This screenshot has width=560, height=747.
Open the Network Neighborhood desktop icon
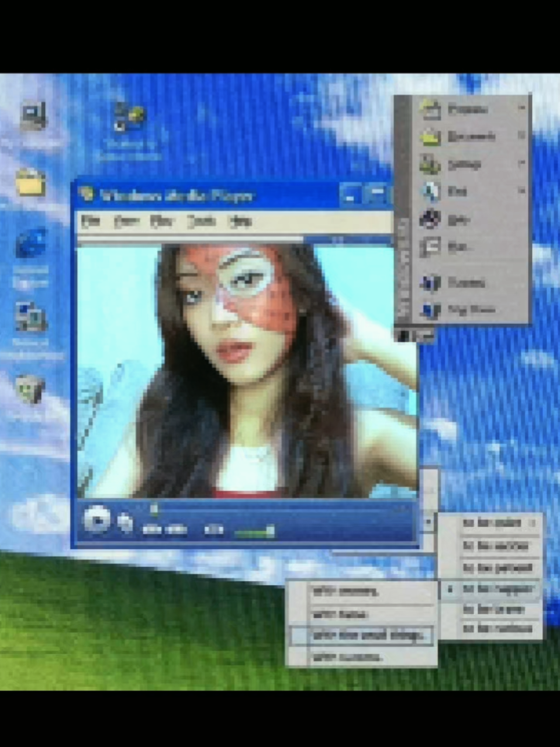pyautogui.click(x=31, y=317)
